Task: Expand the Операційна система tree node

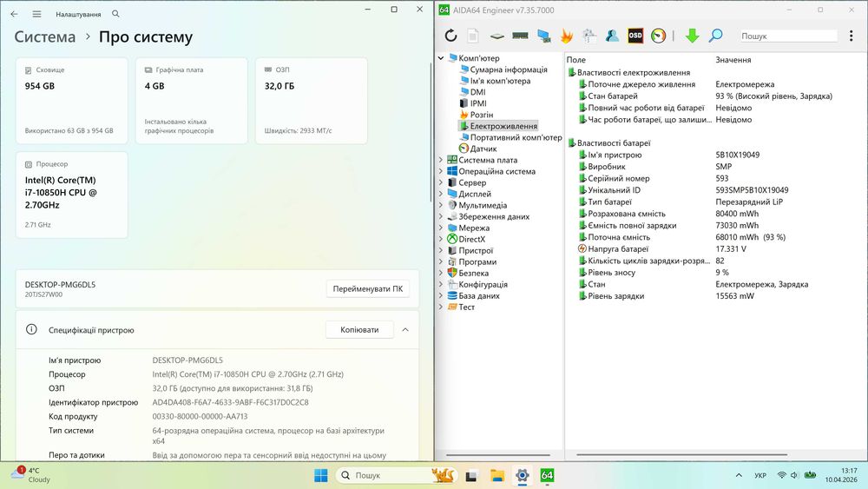Action: pos(441,171)
